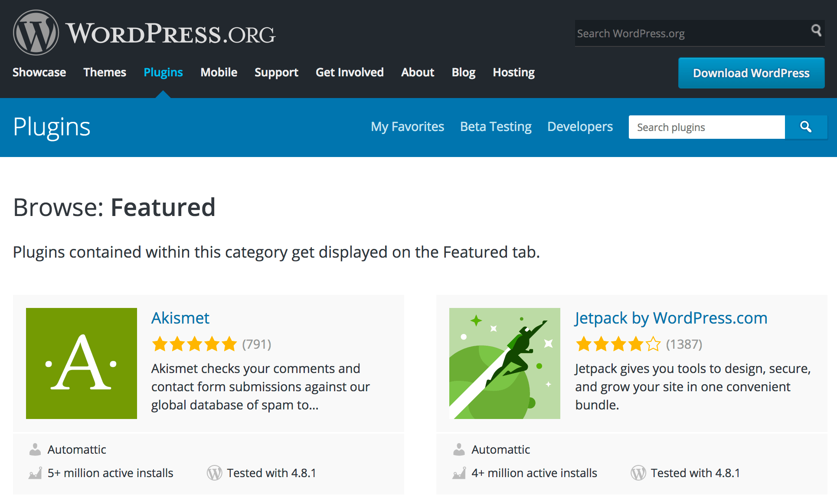Open the Akismet plugin title link
Screen dimensions: 837x504
coord(180,318)
